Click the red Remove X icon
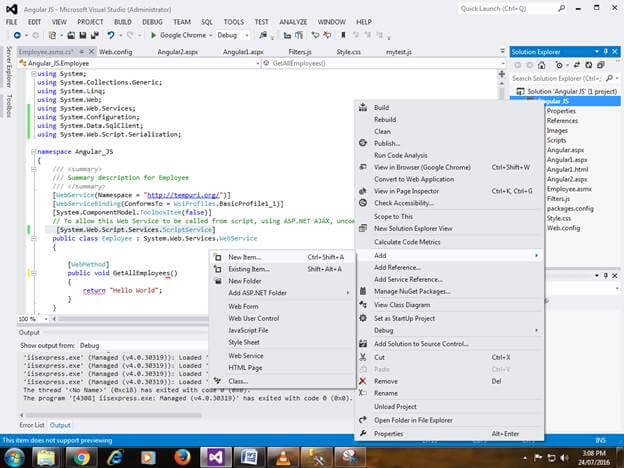Image resolution: width=624 pixels, height=468 pixels. [x=363, y=381]
